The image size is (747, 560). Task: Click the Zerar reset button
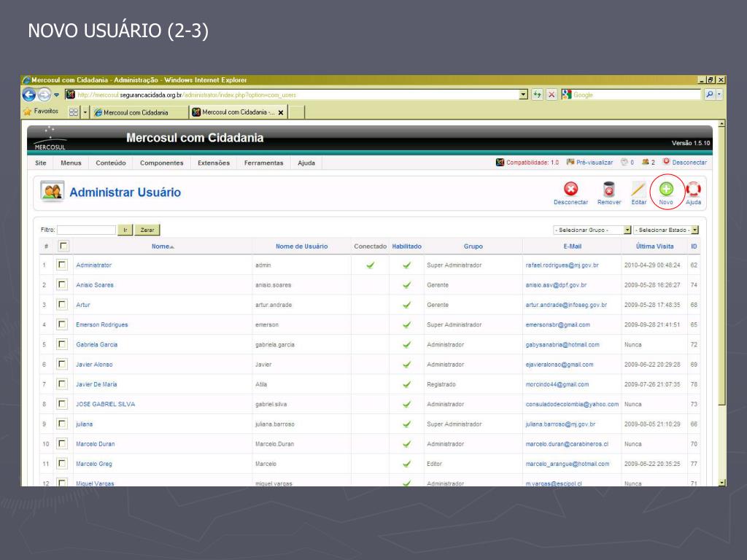147,230
